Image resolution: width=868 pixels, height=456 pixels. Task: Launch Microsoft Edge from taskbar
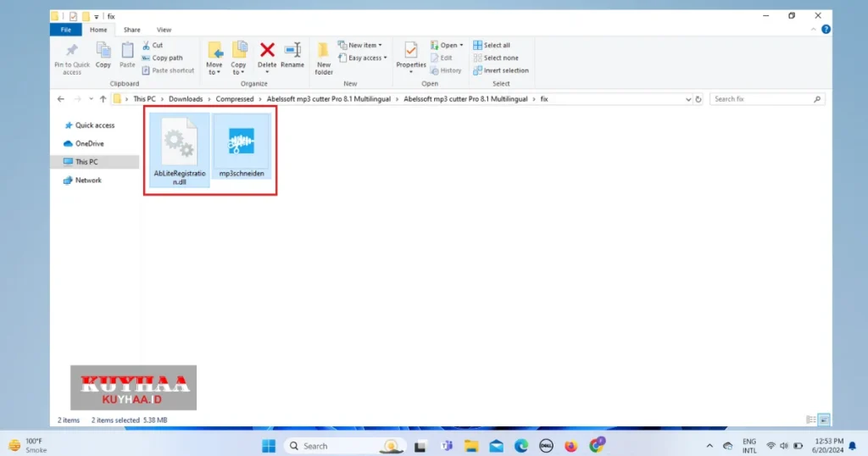tap(521, 446)
